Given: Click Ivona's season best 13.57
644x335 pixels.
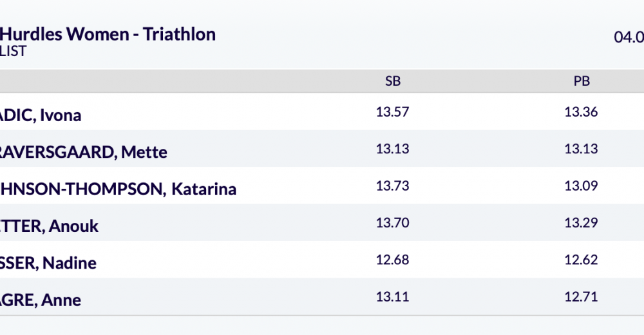Looking at the screenshot, I should pyautogui.click(x=393, y=112).
